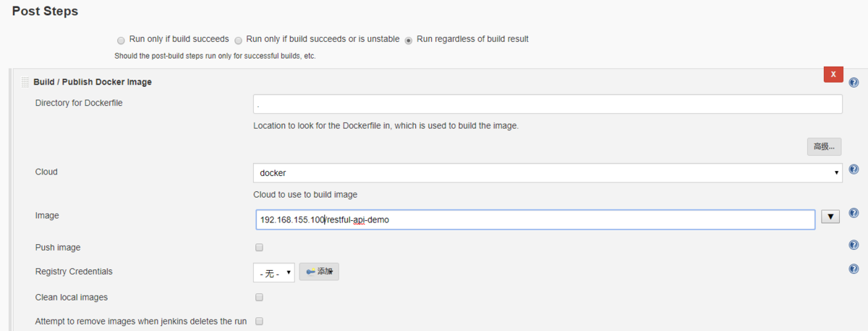Open help for Registry Credentials
The image size is (868, 331).
click(x=854, y=269)
